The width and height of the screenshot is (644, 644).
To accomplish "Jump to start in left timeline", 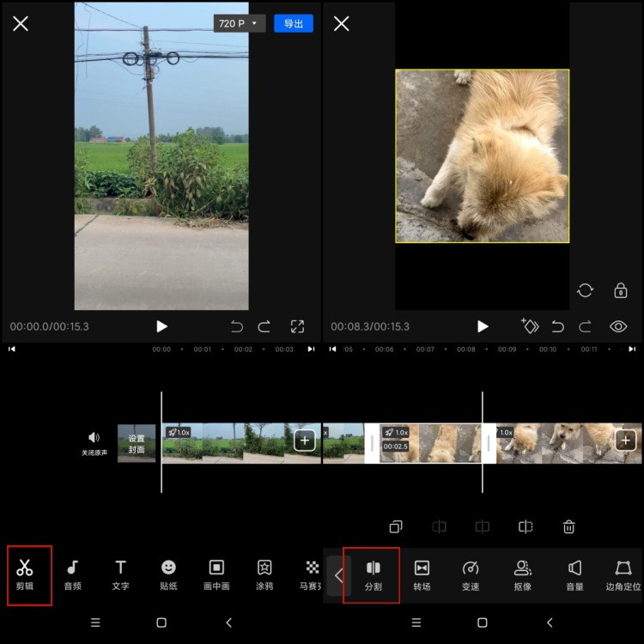I will [x=12, y=349].
